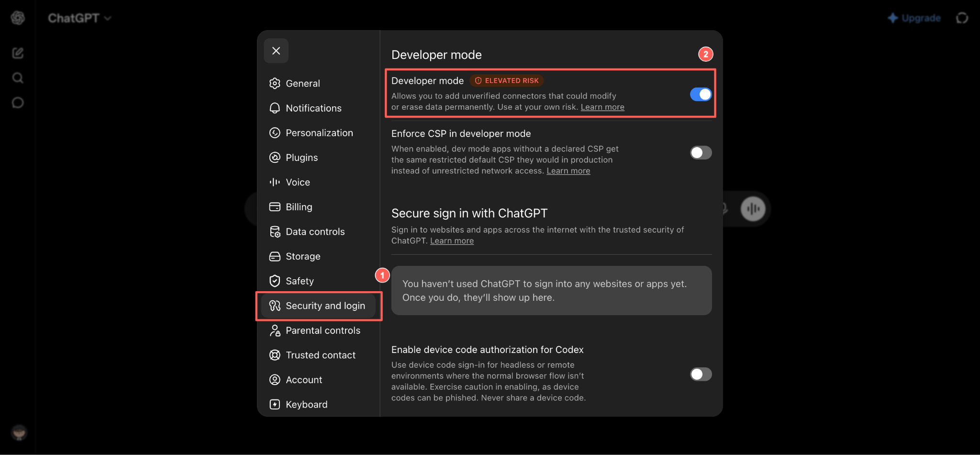Click the Data controls database icon
Viewport: 980px width, 455px height.
275,232
